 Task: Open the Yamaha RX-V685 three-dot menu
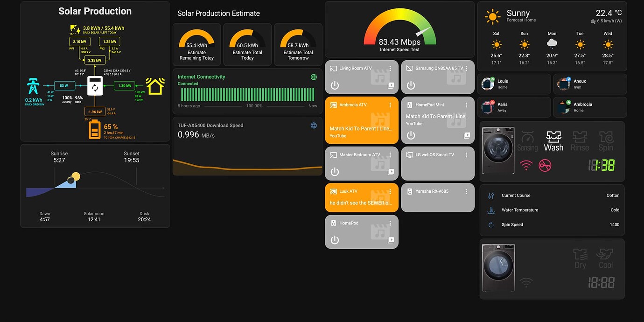(467, 191)
